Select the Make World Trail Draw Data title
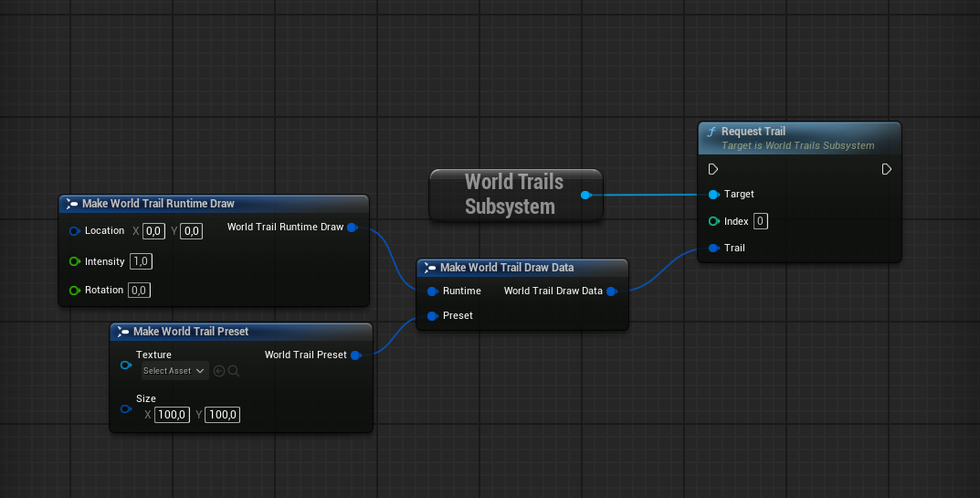Screen dimensions: 980x498 coord(507,268)
